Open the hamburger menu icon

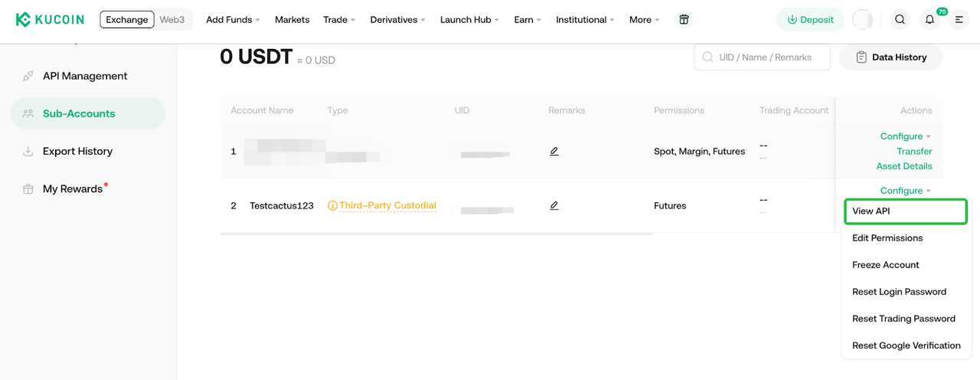pyautogui.click(x=959, y=19)
